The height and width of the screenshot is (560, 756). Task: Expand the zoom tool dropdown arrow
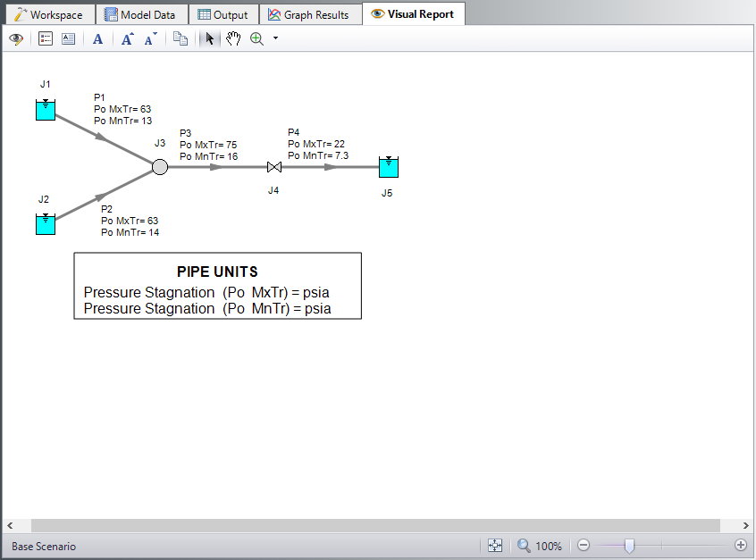pyautogui.click(x=275, y=38)
